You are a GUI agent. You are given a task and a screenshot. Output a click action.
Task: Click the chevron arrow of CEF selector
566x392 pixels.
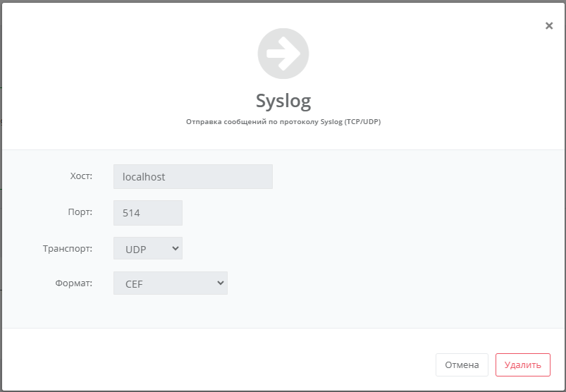click(220, 283)
